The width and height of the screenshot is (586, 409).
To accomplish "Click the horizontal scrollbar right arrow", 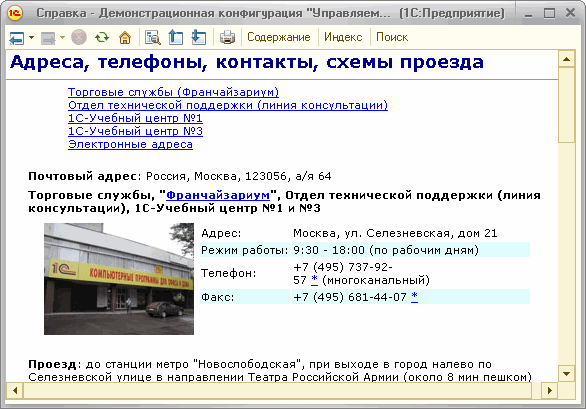I will (x=550, y=391).
